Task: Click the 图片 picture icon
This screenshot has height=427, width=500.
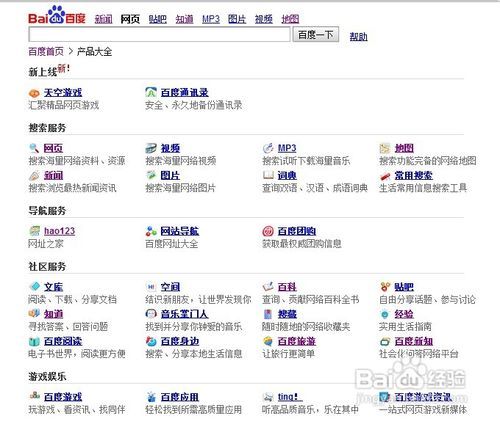Action: point(151,175)
